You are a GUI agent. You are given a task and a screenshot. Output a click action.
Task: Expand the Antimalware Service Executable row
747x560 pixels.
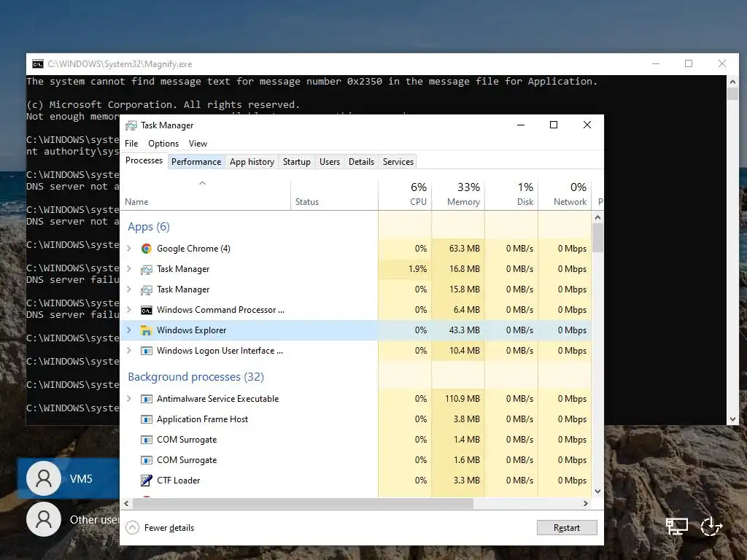pos(128,399)
